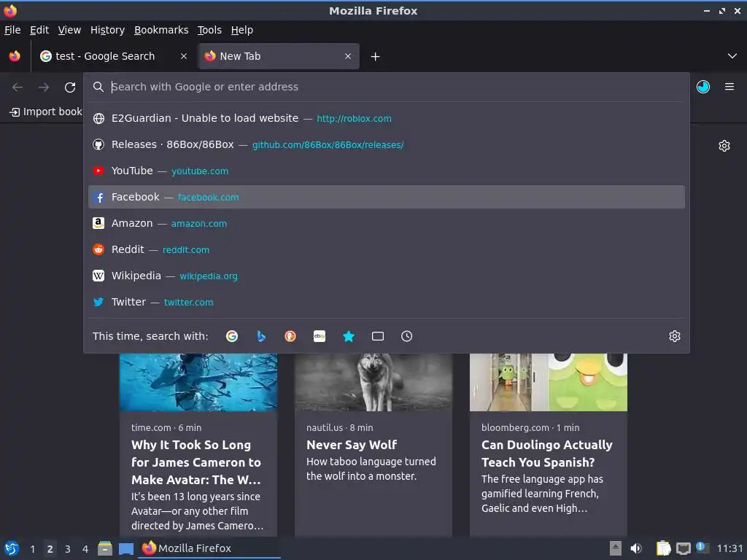This screenshot has height=560, width=747.
Task: Choose the Facebook suggestion row
Action: coord(387,197)
